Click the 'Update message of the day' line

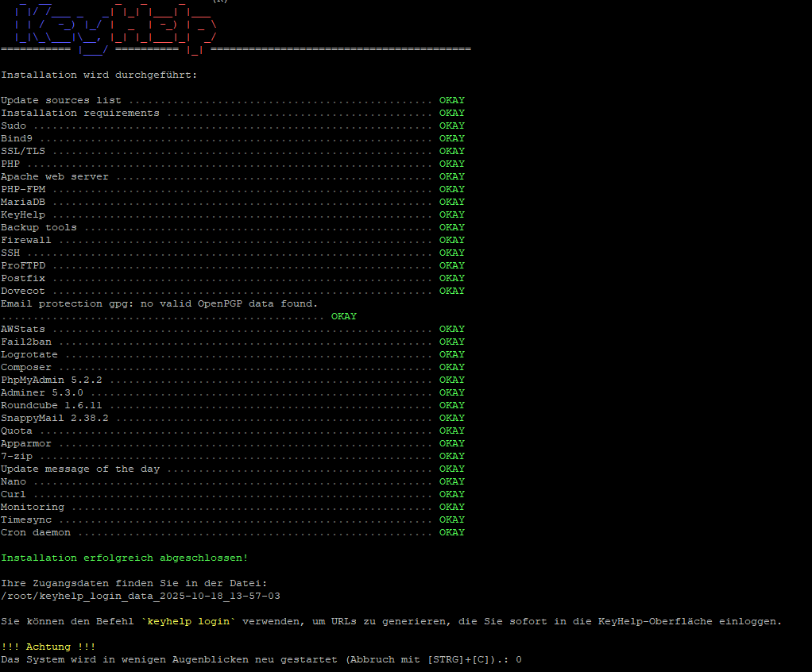tap(79, 469)
